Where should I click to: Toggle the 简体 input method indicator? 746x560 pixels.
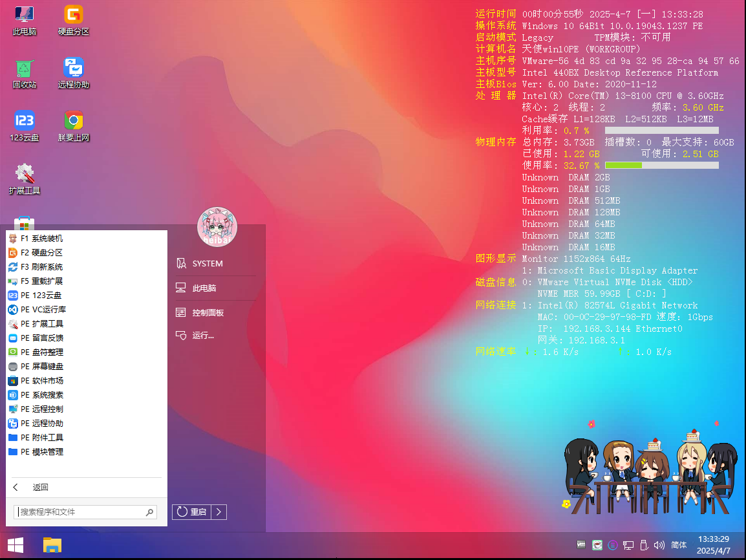pyautogui.click(x=679, y=545)
